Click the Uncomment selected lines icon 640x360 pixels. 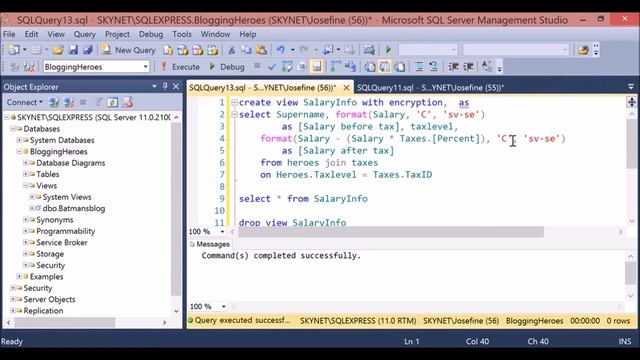[433, 67]
